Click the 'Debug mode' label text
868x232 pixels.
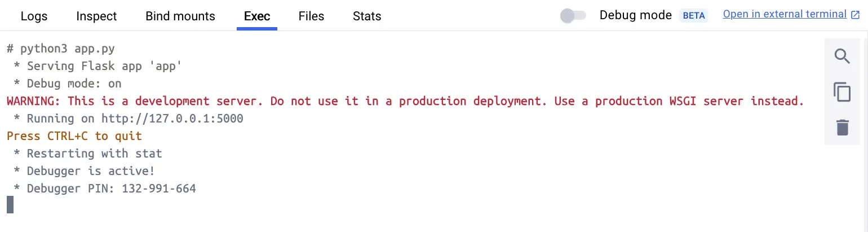coord(636,15)
